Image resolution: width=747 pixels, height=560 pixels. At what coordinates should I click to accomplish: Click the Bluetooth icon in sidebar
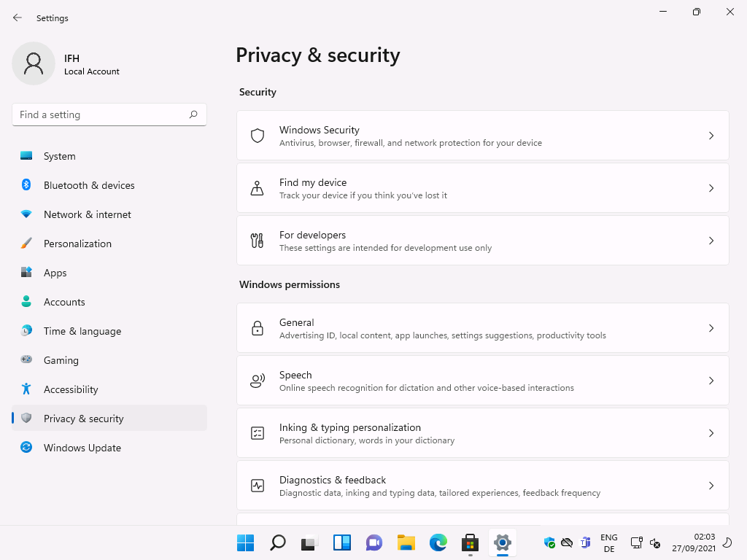click(x=26, y=184)
